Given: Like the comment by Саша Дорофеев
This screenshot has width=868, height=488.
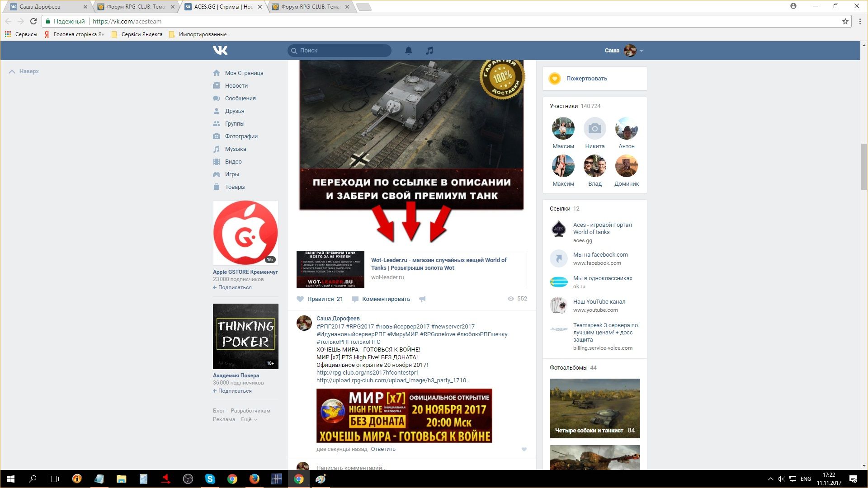Looking at the screenshot, I should [x=524, y=449].
